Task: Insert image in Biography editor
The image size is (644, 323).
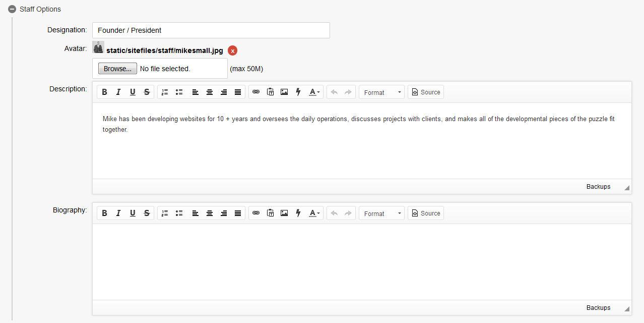Action: (x=284, y=213)
